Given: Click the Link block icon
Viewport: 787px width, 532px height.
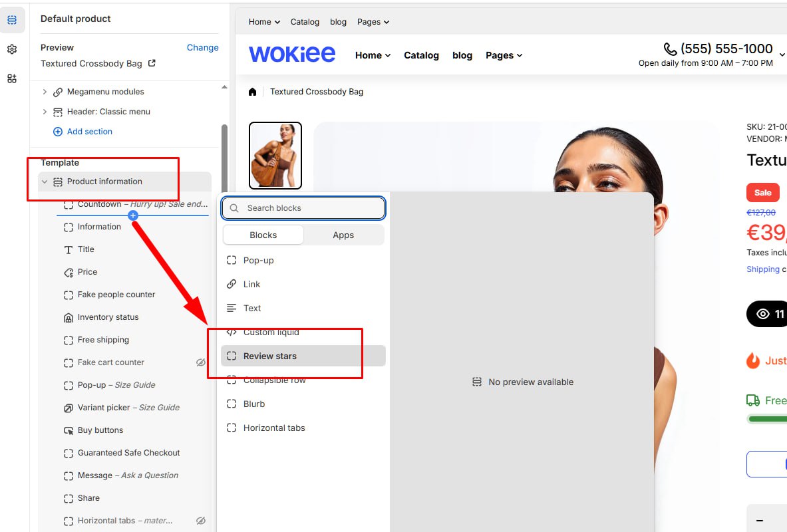Looking at the screenshot, I should click(x=232, y=284).
